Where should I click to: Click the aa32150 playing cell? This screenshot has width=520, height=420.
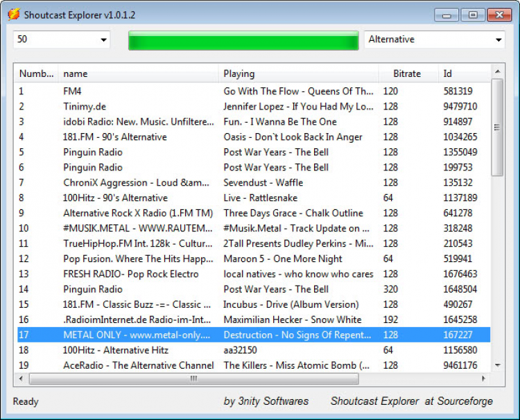point(240,350)
